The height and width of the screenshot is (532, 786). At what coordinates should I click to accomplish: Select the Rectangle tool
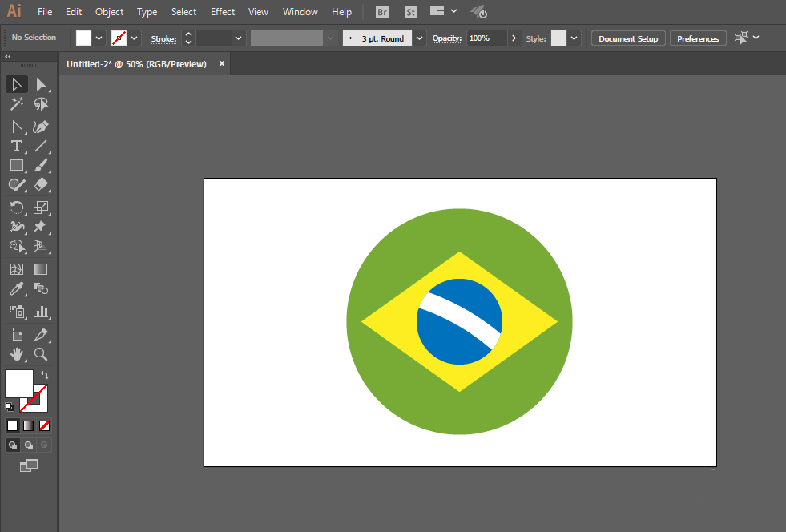point(17,166)
